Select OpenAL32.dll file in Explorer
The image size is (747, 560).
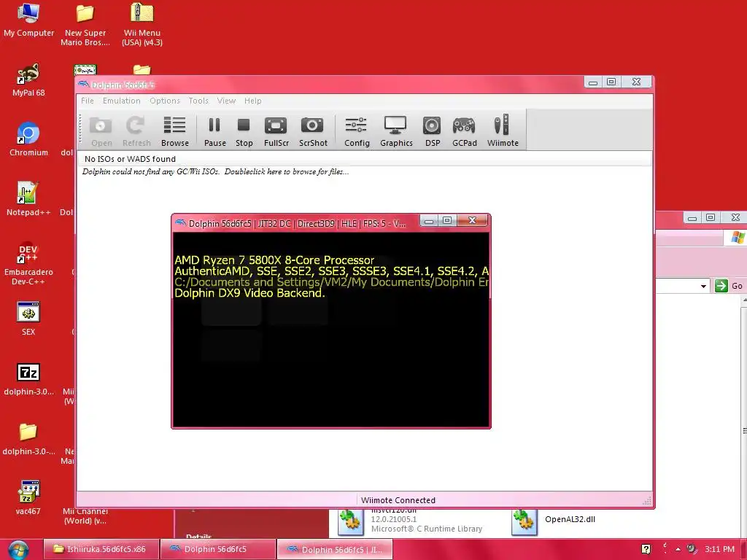click(555, 521)
